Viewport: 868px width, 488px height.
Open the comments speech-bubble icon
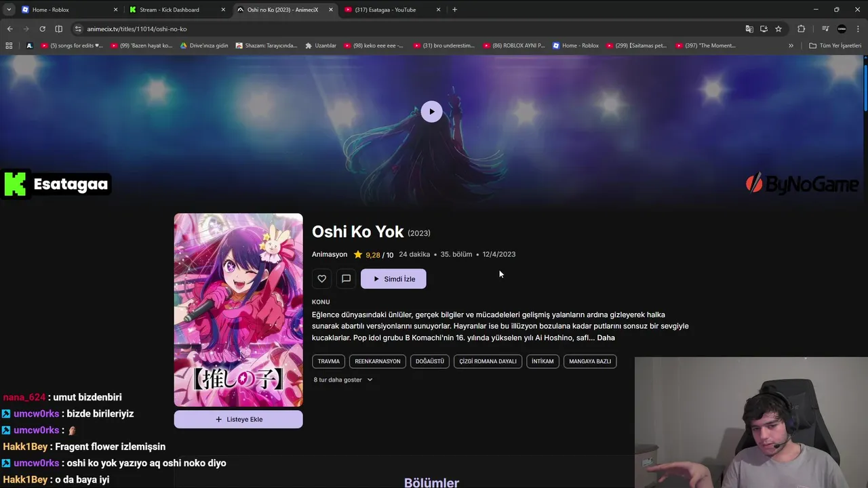346,279
